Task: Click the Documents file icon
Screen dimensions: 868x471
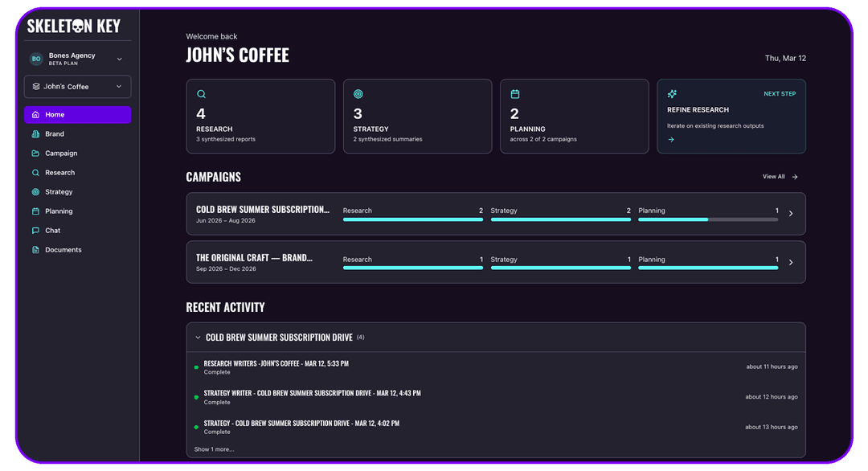Action: 35,250
